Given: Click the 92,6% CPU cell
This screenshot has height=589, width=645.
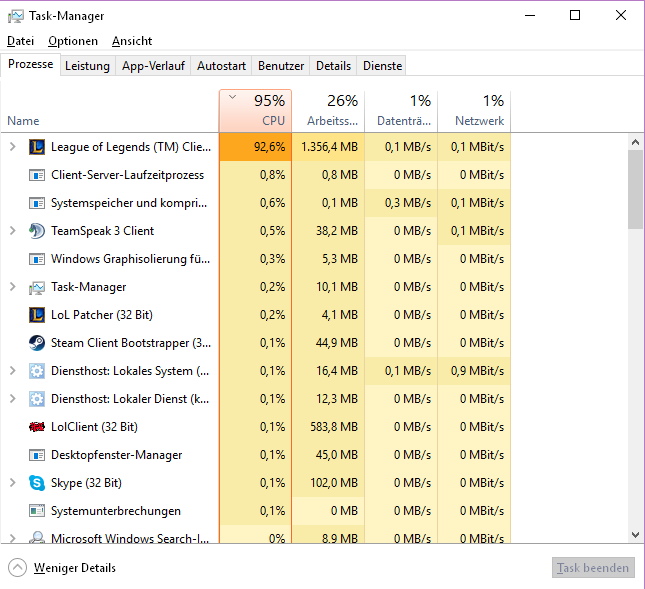Looking at the screenshot, I should coord(255,147).
